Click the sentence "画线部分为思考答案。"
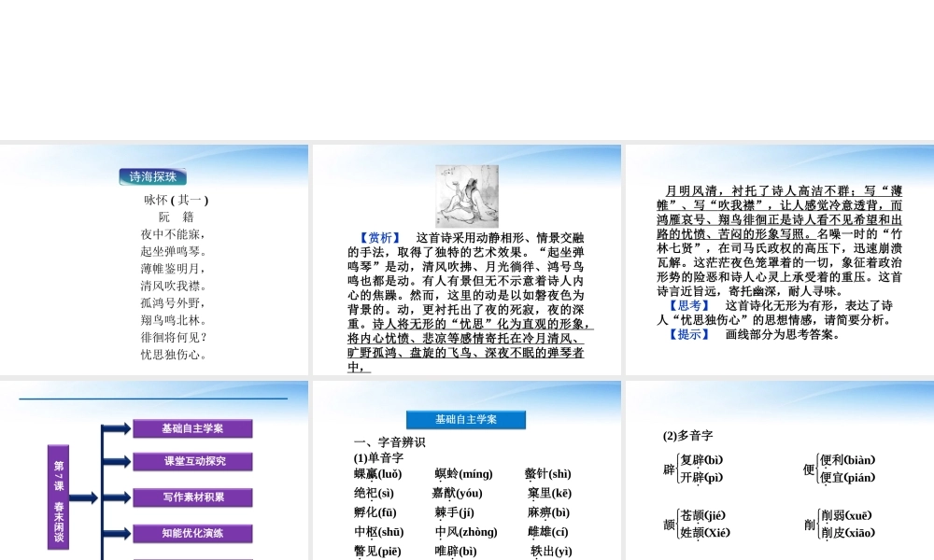Image resolution: width=934 pixels, height=560 pixels. pyautogui.click(x=783, y=334)
